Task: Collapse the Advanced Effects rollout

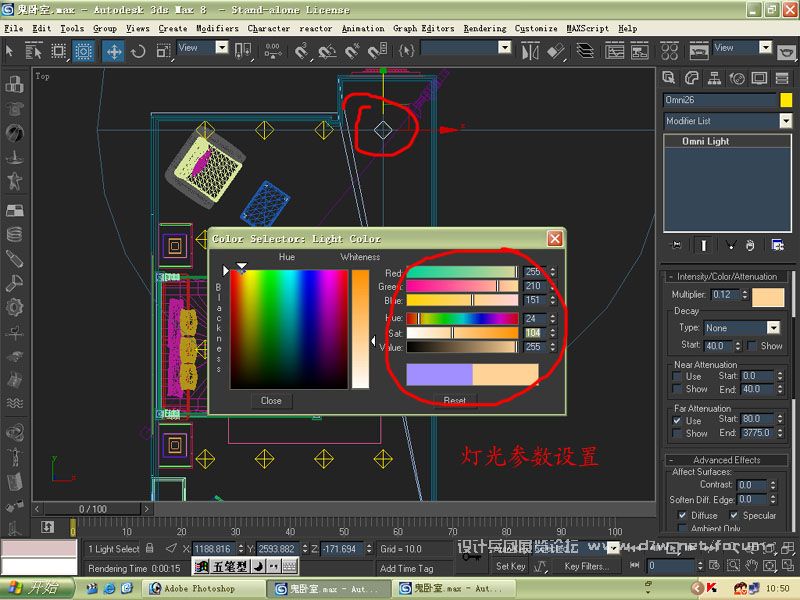Action: tap(727, 460)
